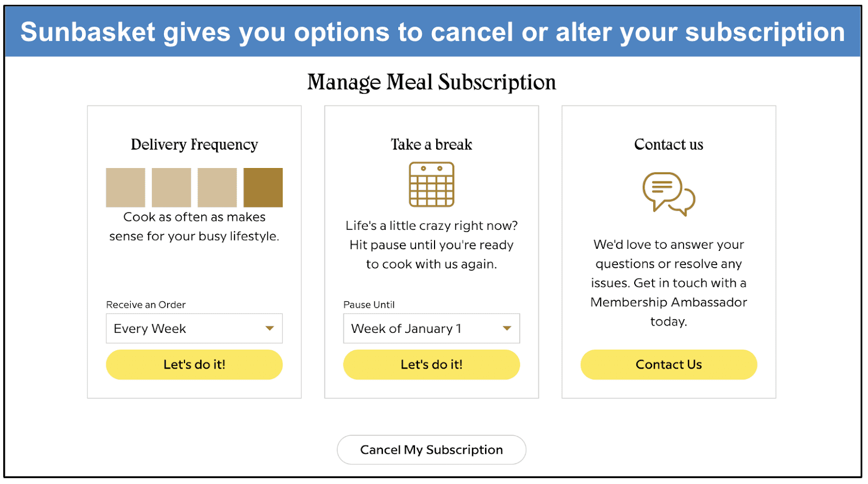Viewport: 868px width, 484px height.
Task: Confirm pause with Let's do it! button
Action: [431, 364]
